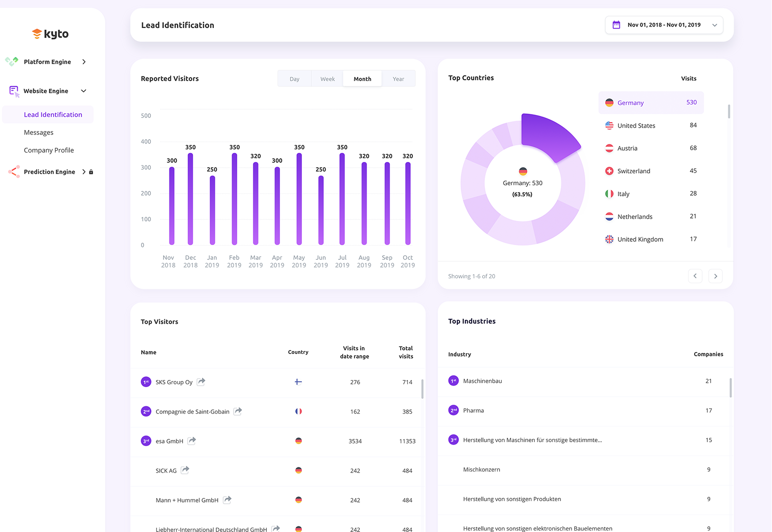Select Switzerland country row
The height and width of the screenshot is (532, 772).
click(651, 171)
